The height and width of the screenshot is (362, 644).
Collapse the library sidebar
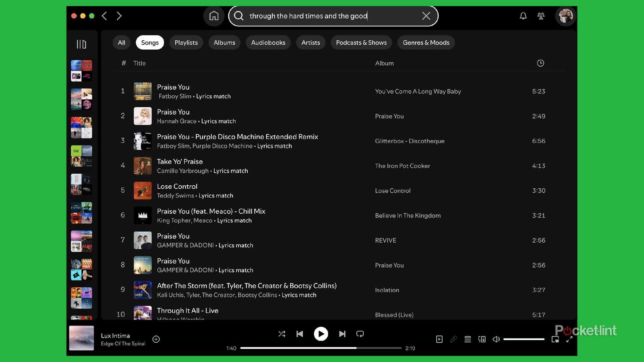pos(82,44)
